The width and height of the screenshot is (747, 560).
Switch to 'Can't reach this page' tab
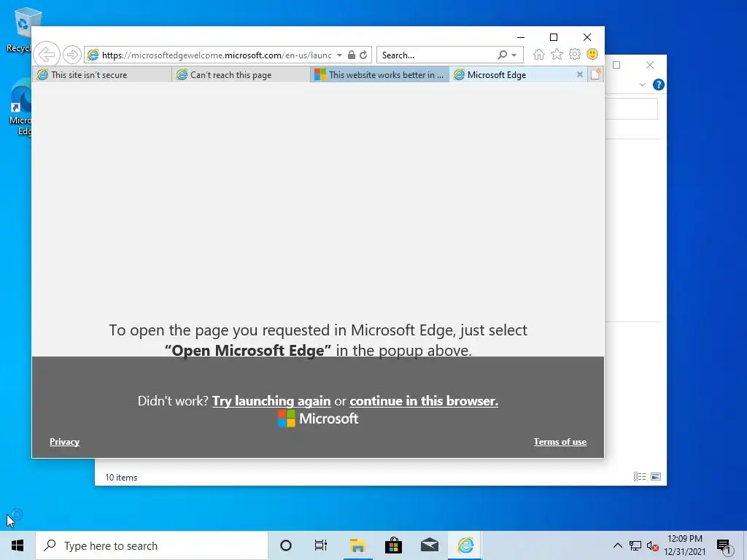tap(241, 75)
